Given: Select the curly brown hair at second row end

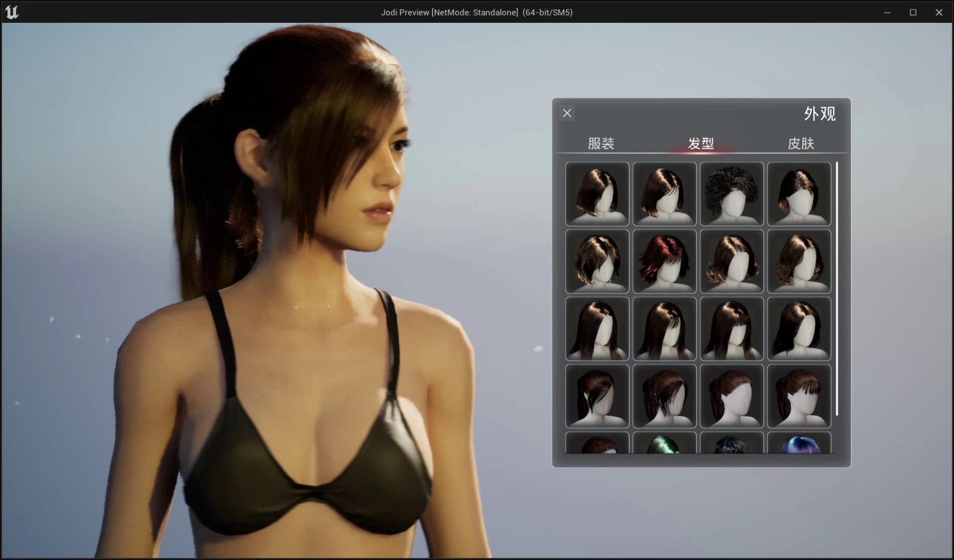Looking at the screenshot, I should point(799,261).
